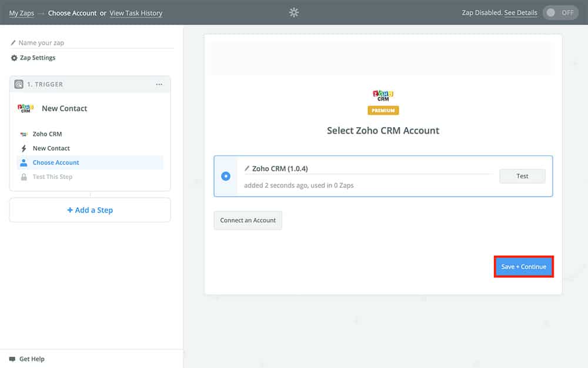Open Get Help chat icon
This screenshot has width=588, height=368.
pyautogui.click(x=12, y=359)
